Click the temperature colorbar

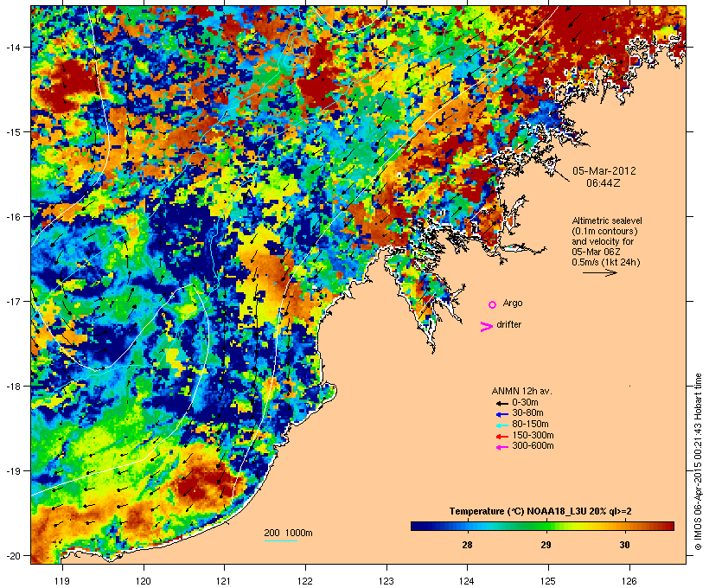point(542,526)
